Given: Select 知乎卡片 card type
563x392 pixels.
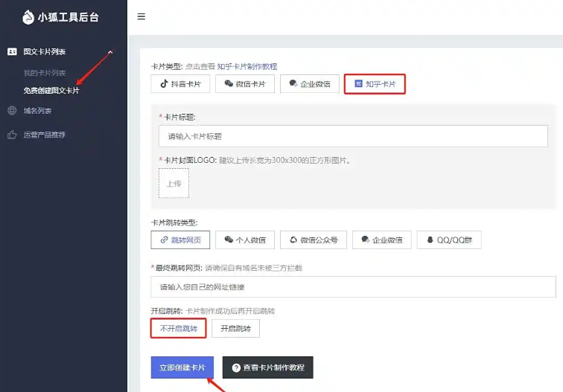Looking at the screenshot, I should [375, 84].
